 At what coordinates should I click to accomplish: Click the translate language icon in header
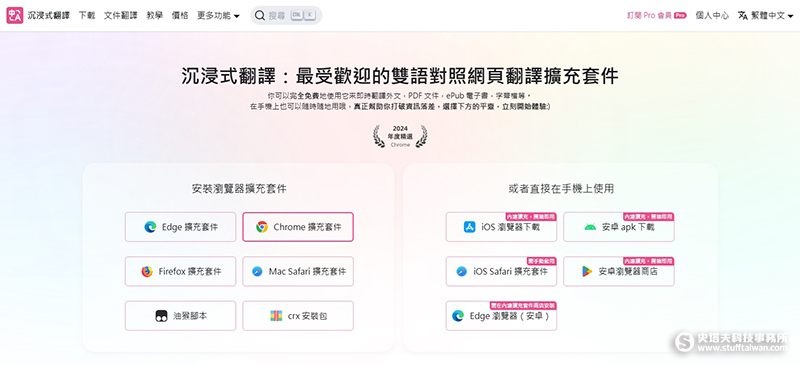(x=742, y=16)
